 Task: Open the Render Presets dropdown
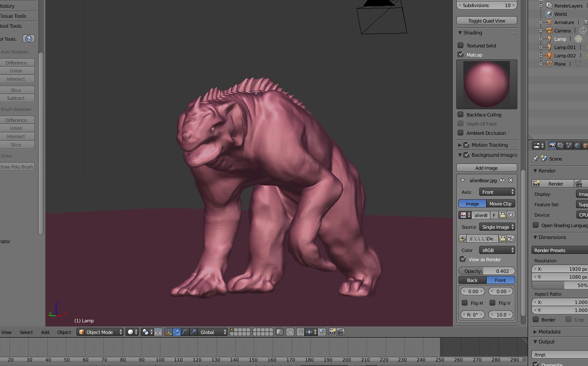(560, 250)
